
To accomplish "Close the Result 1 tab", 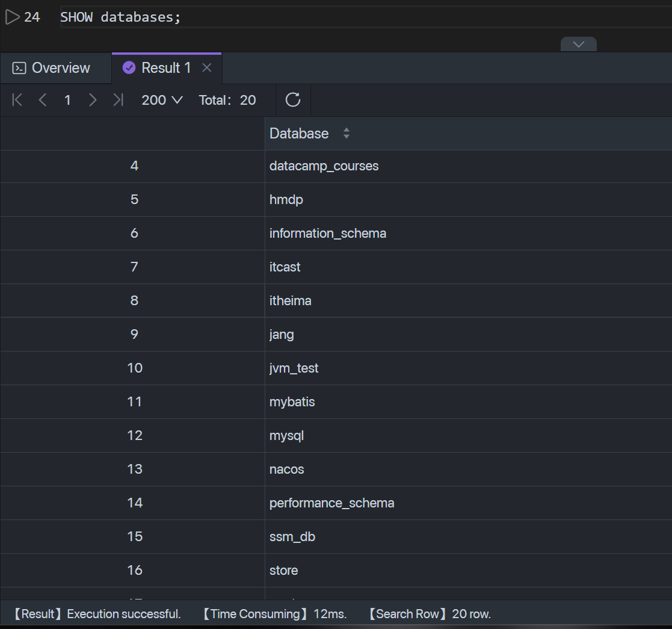I will tap(207, 67).
